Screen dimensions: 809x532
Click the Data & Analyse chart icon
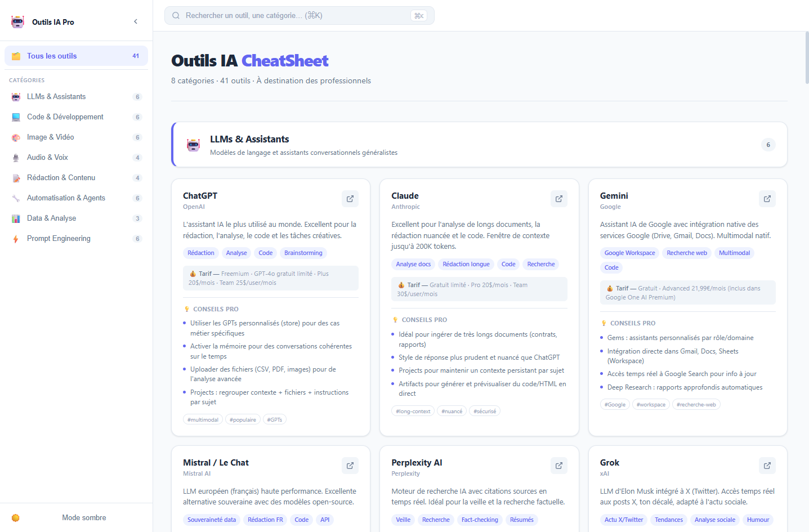click(16, 218)
